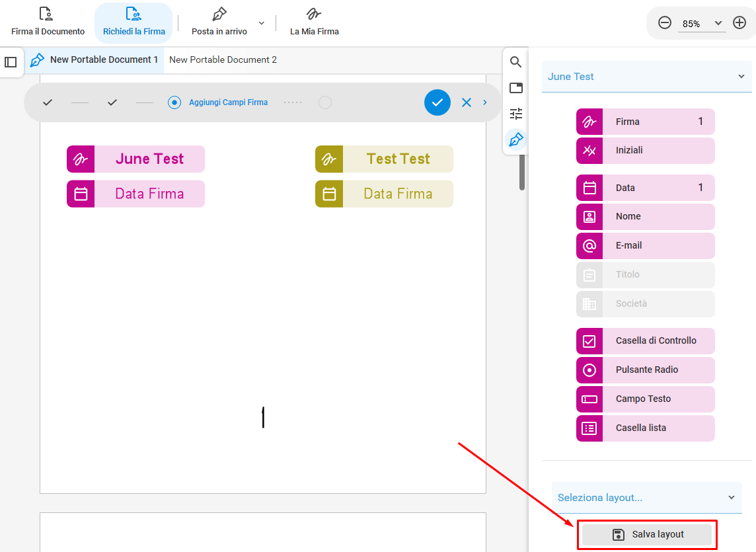Select June Test Data Firma field
Image resolution: width=756 pixels, height=552 pixels.
click(x=135, y=194)
